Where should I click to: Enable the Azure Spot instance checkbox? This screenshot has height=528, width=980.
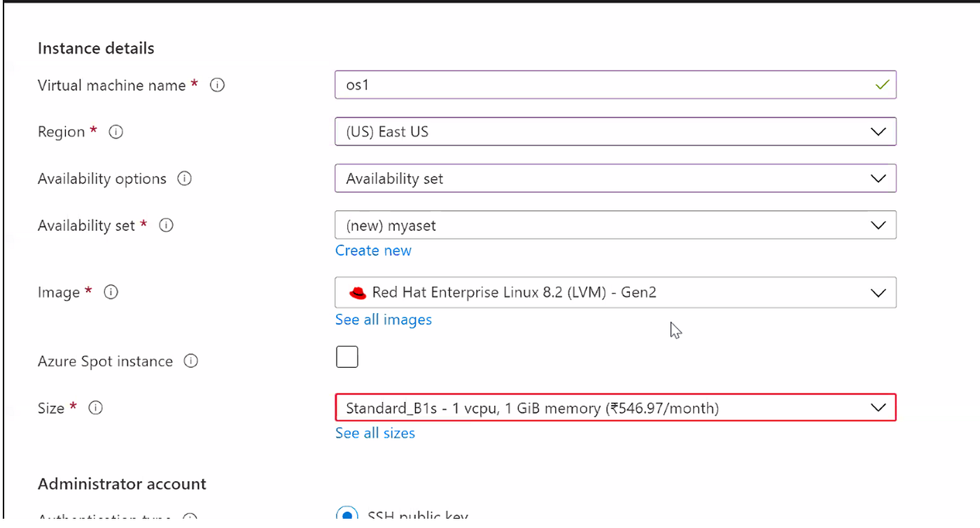coord(346,357)
